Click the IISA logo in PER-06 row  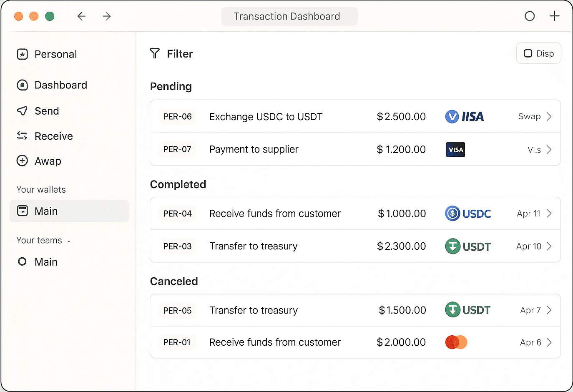465,116
